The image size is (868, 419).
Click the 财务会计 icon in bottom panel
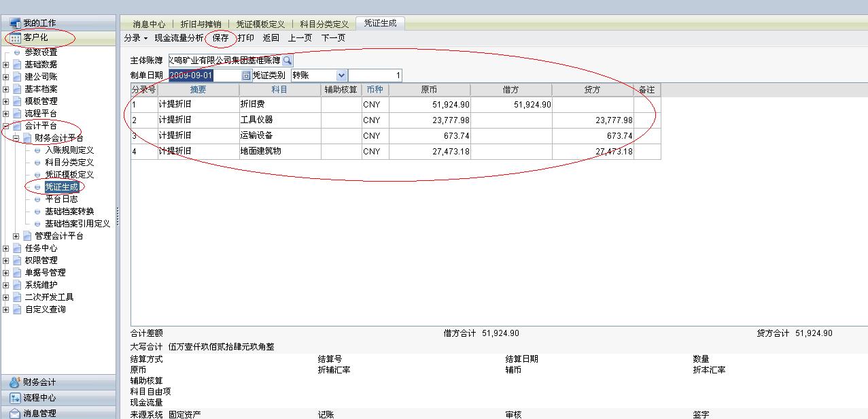click(x=15, y=382)
